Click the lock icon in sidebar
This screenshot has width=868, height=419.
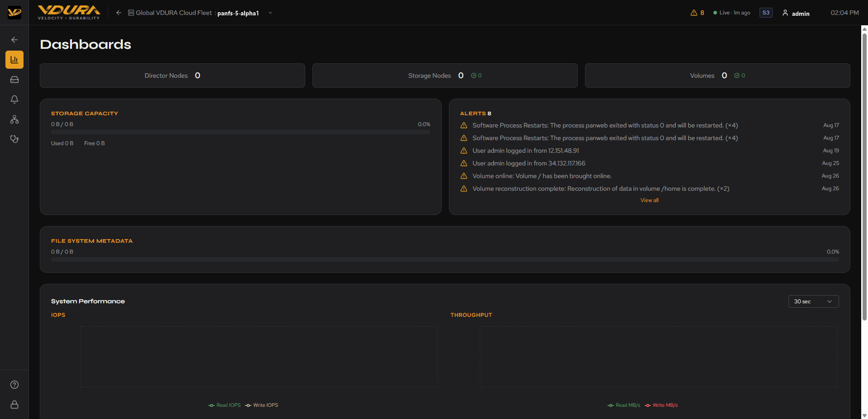point(14,405)
